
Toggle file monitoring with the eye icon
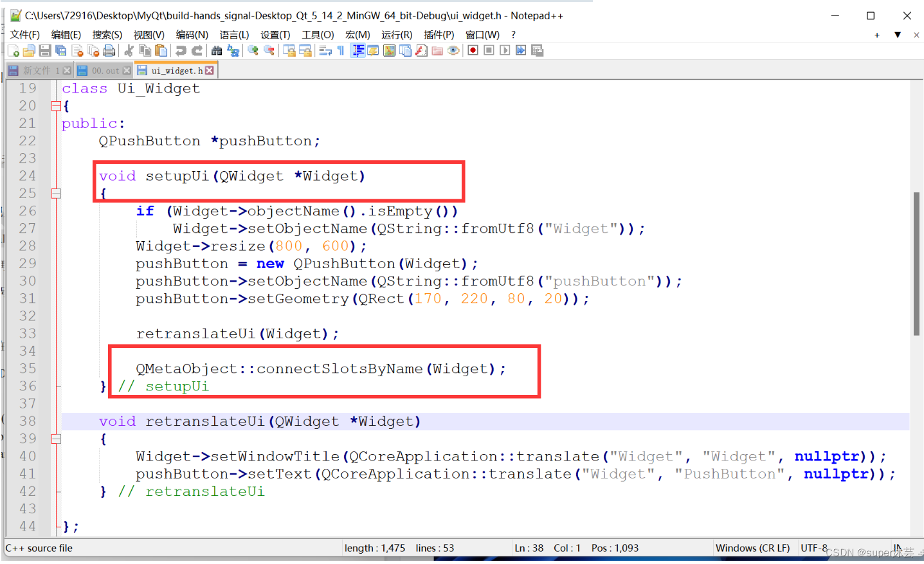click(x=453, y=51)
